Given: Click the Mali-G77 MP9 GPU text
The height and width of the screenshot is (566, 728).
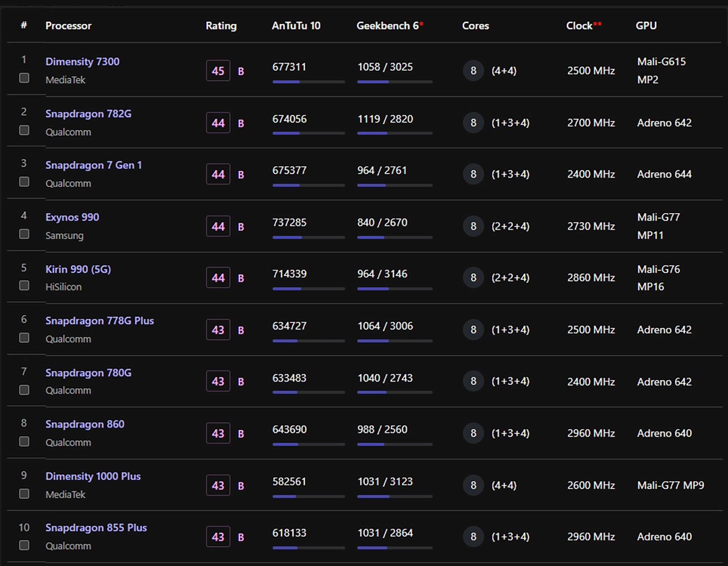Looking at the screenshot, I should pos(671,485).
